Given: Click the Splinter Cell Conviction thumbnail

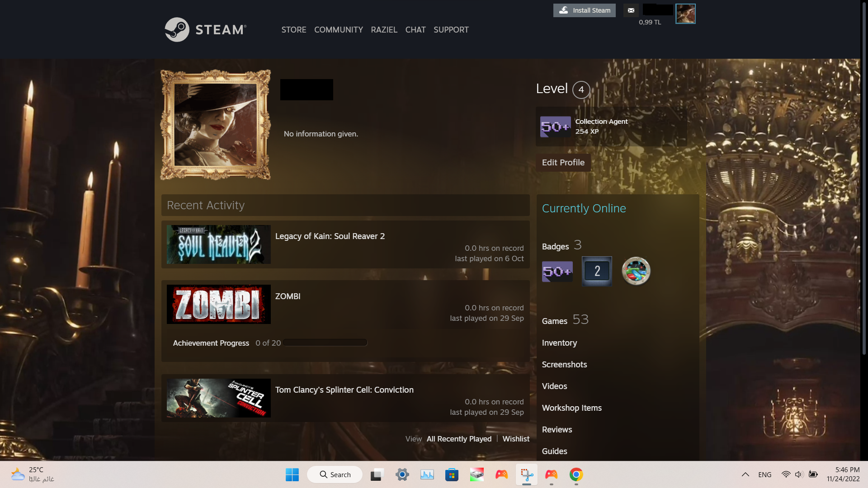Looking at the screenshot, I should (219, 398).
